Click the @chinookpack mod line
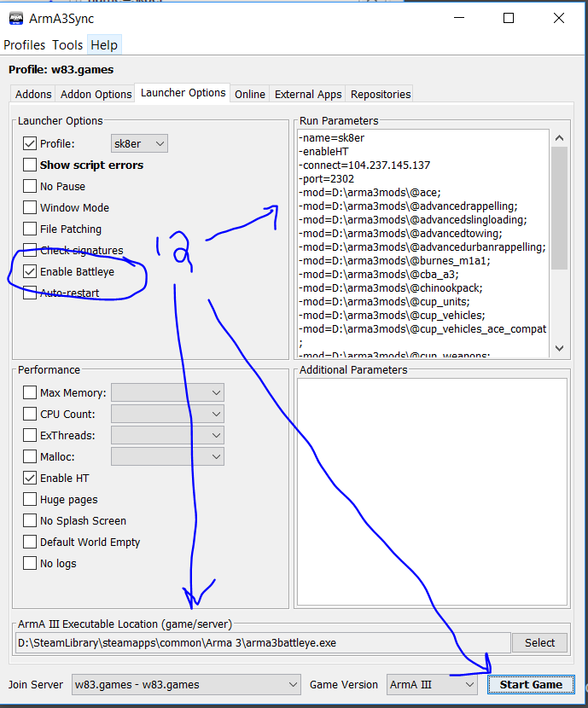This screenshot has width=588, height=708. (390, 287)
